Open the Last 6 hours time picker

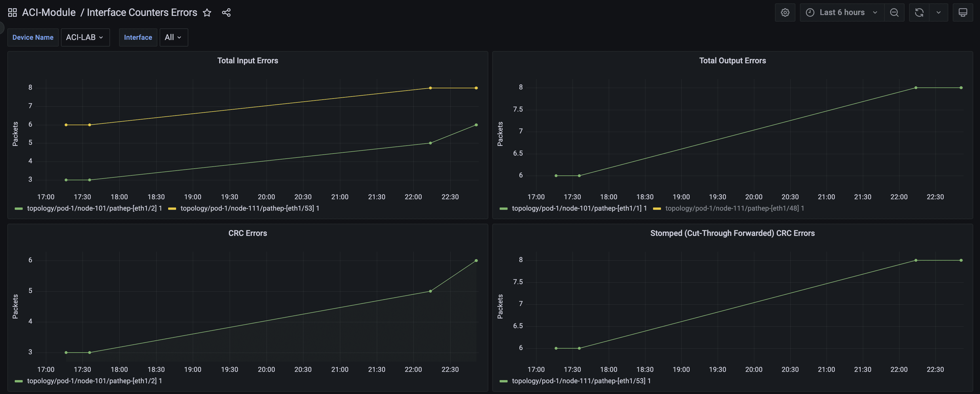click(842, 12)
